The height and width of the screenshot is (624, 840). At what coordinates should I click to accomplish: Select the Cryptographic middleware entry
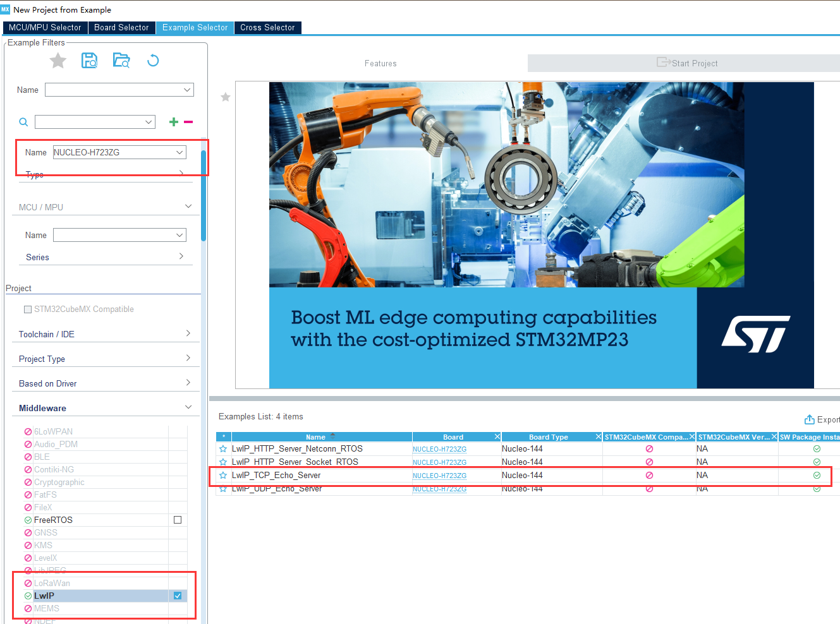pyautogui.click(x=59, y=483)
